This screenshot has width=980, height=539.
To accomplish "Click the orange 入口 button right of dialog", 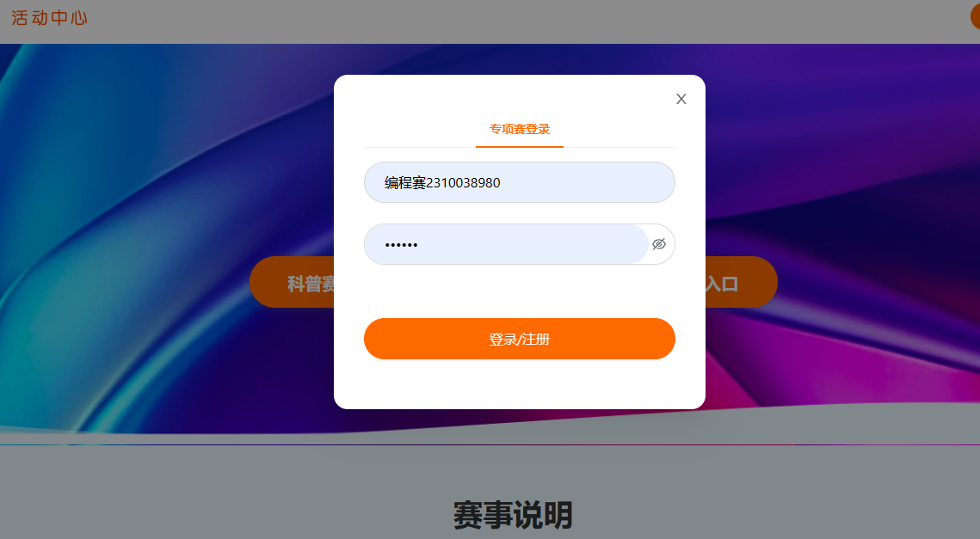I will [x=742, y=282].
